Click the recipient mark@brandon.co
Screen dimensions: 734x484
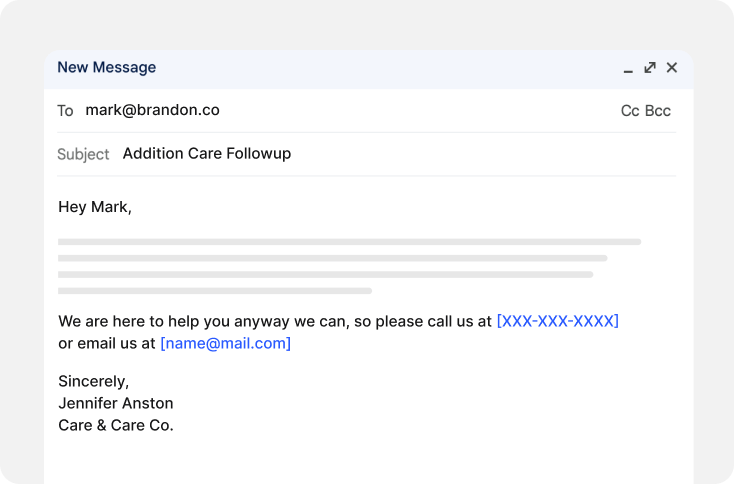[x=153, y=110]
